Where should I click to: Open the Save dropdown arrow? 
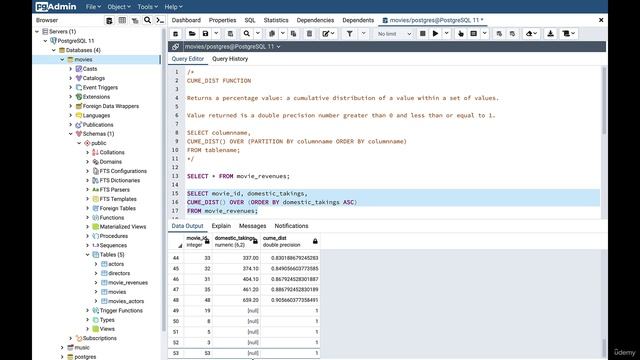[216, 34]
